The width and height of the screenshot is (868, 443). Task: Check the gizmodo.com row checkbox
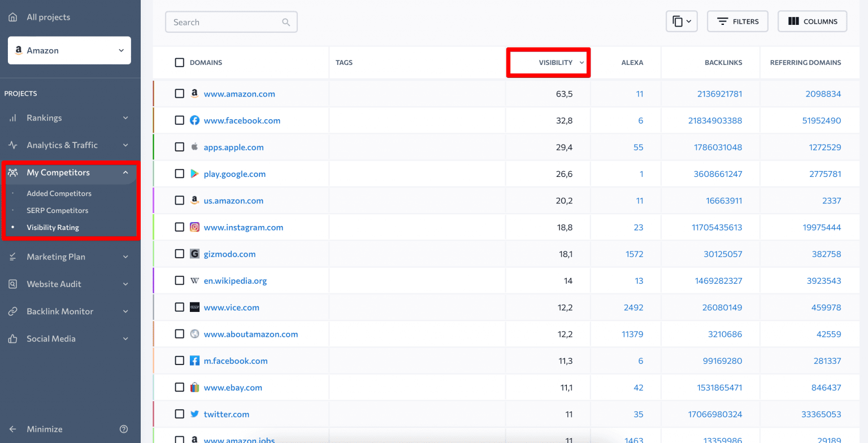(180, 254)
